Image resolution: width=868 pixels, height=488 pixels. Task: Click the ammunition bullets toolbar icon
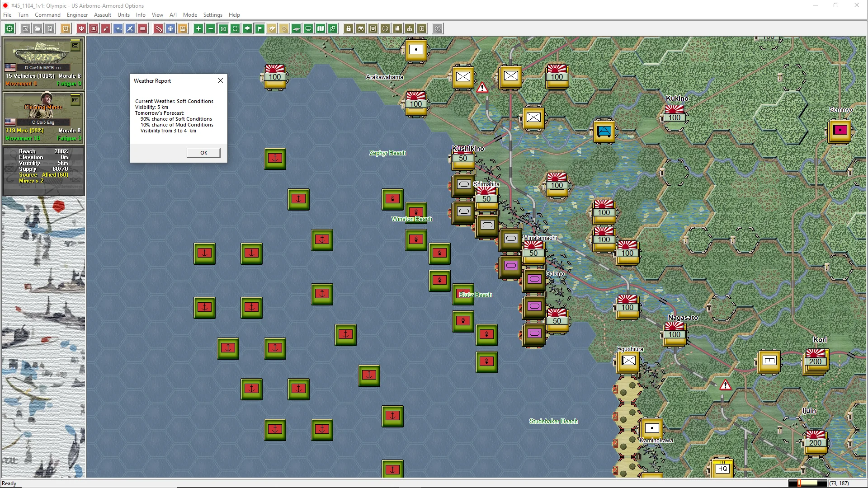(397, 29)
